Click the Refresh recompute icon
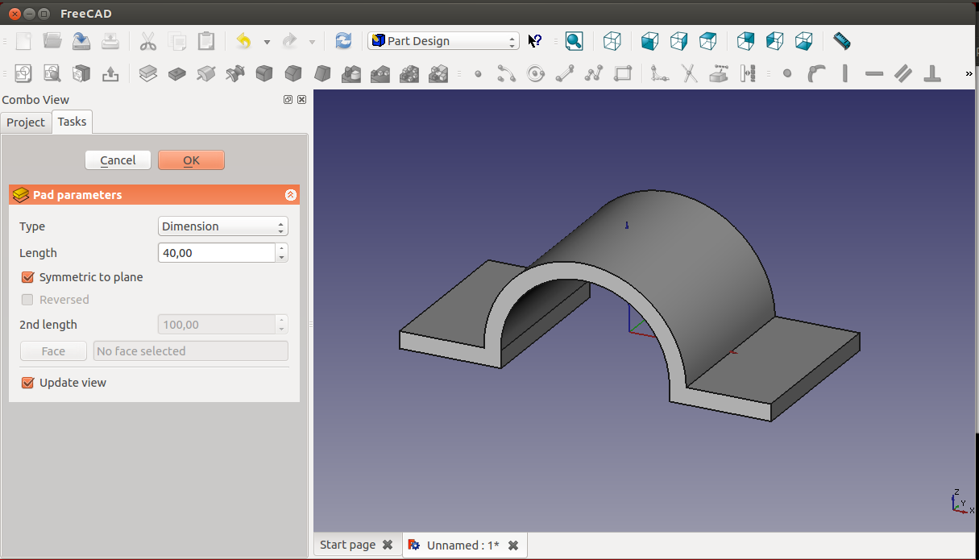The image size is (979, 560). coord(343,41)
